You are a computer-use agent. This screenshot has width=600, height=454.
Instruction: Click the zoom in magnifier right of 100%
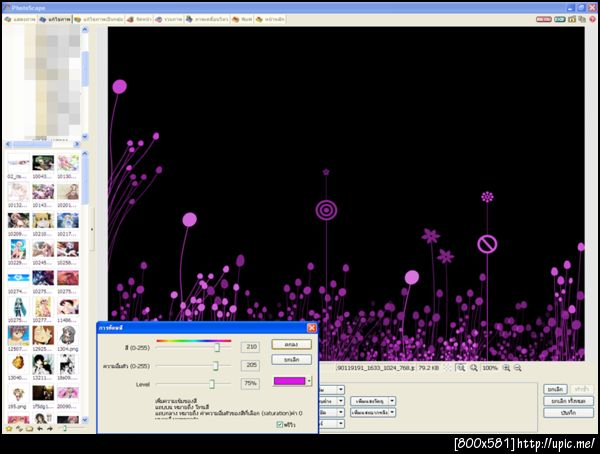pyautogui.click(x=506, y=368)
